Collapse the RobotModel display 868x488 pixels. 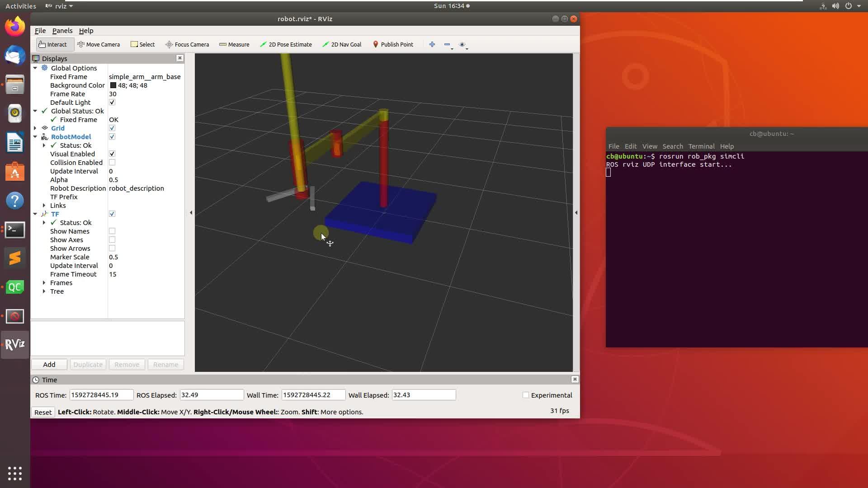pos(35,137)
